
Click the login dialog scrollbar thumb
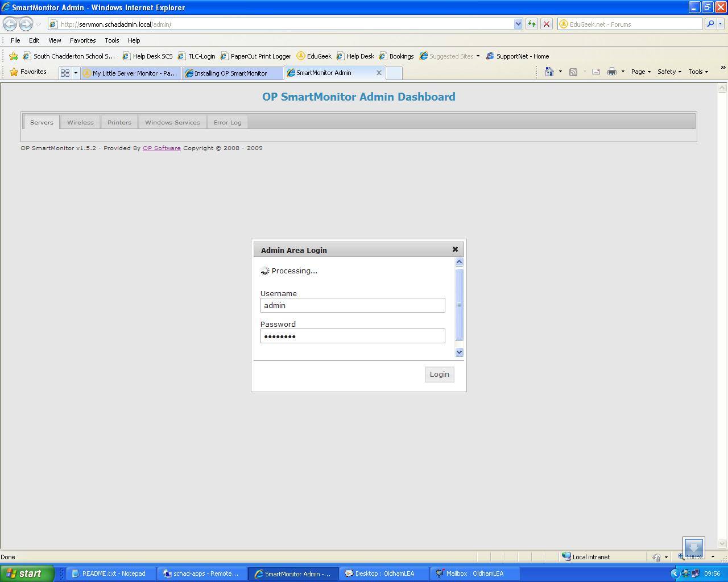click(460, 305)
